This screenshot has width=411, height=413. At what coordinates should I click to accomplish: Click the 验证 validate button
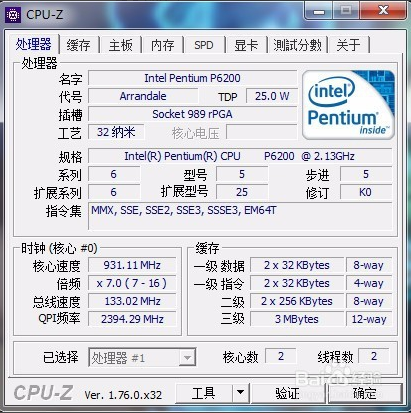click(x=288, y=393)
